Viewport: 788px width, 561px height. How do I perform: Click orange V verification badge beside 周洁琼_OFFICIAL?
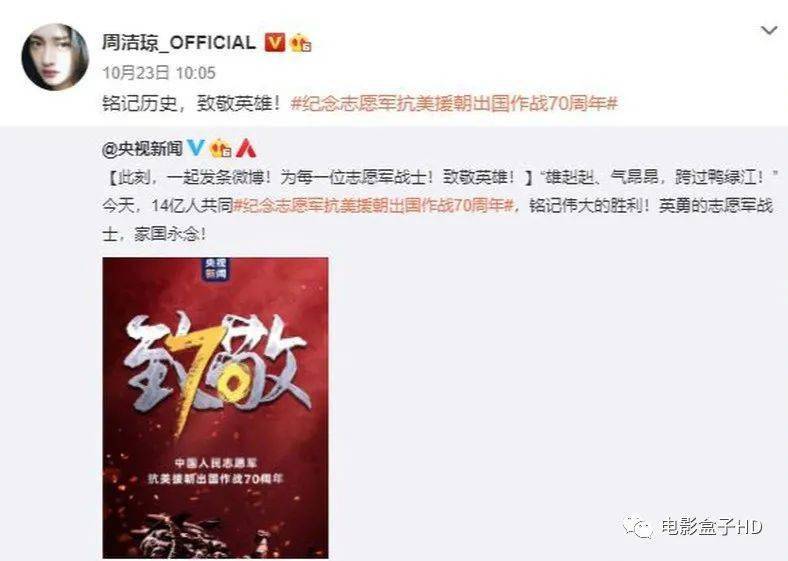[x=275, y=43]
